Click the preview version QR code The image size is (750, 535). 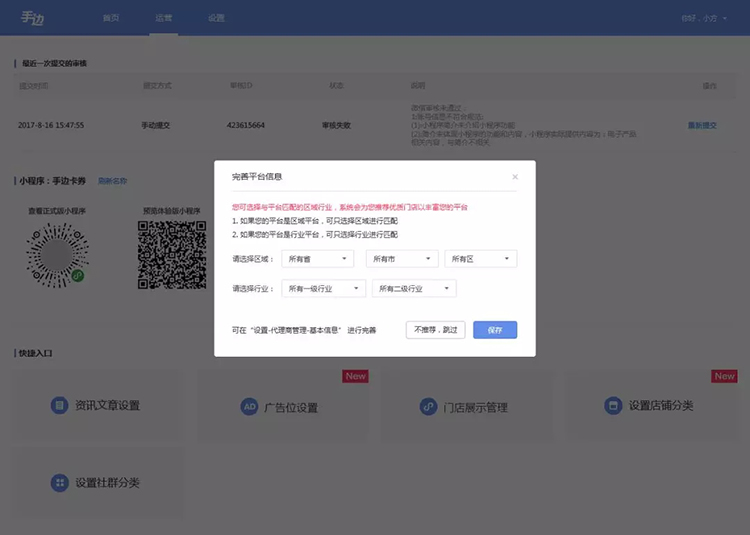pyautogui.click(x=172, y=255)
